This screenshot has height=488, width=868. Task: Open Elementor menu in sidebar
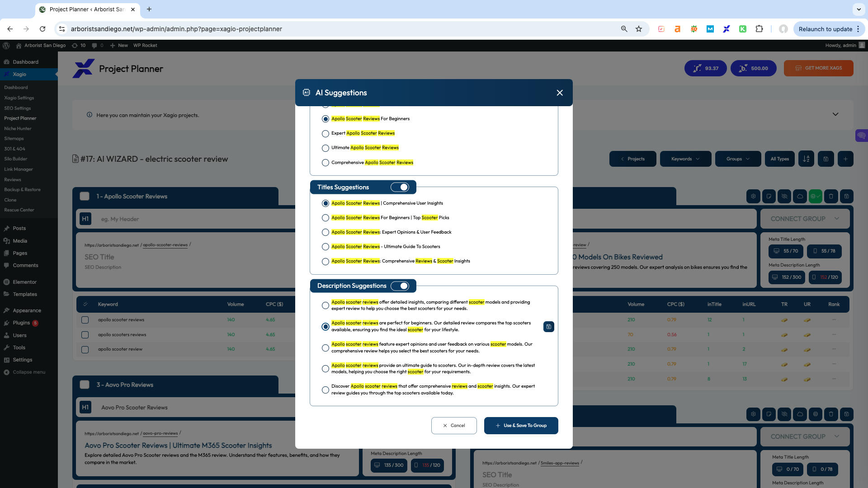pyautogui.click(x=24, y=282)
